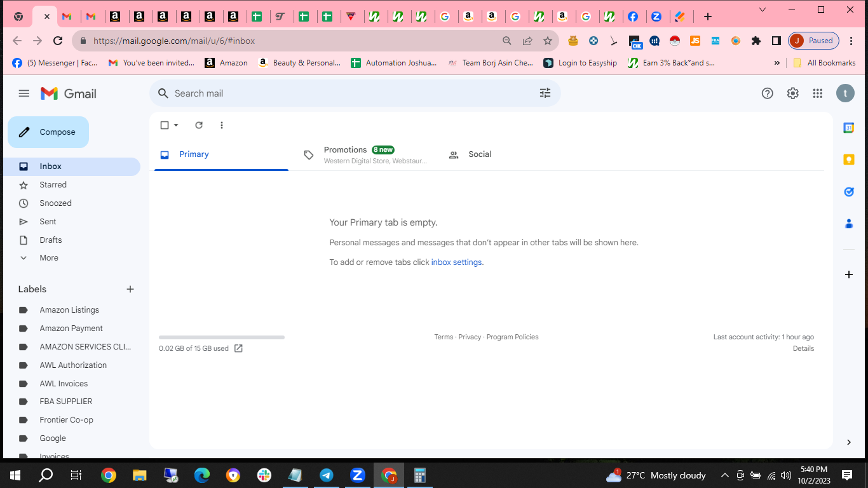868x488 pixels.
Task: Open the Google Tasks side panel
Action: tap(849, 191)
